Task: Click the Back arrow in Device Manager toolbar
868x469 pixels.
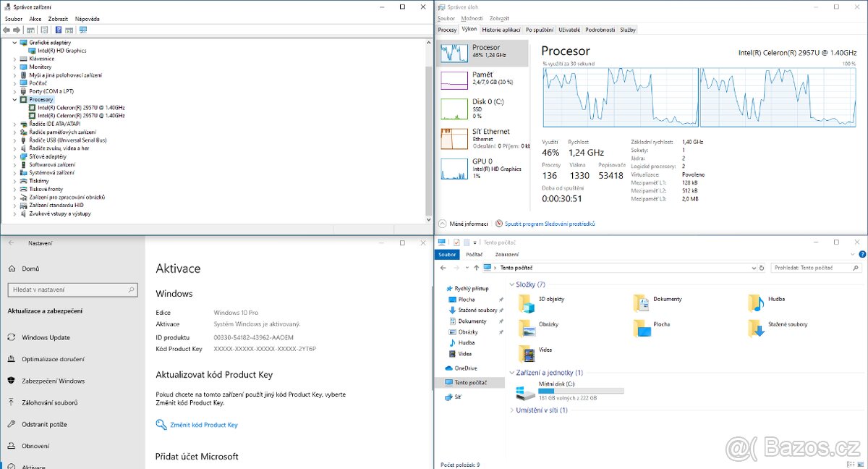Action: click(7, 30)
